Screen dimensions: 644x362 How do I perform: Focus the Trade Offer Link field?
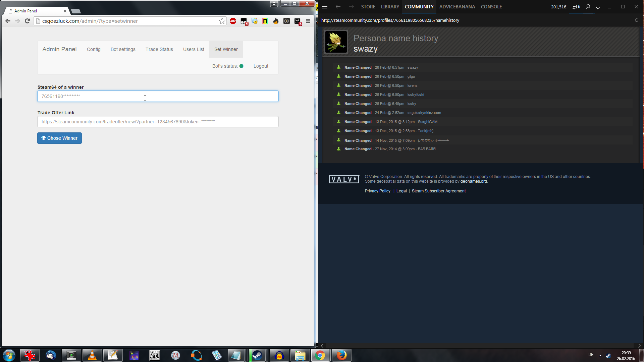tap(158, 122)
